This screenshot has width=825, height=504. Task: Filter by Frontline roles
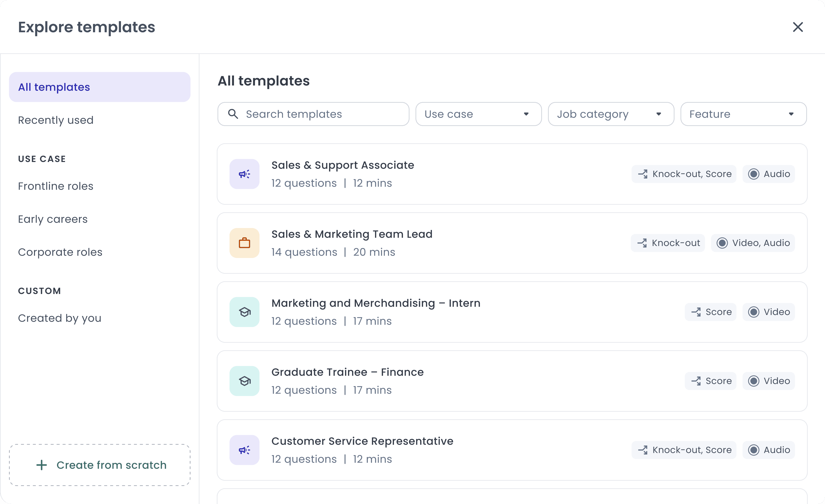tap(55, 186)
